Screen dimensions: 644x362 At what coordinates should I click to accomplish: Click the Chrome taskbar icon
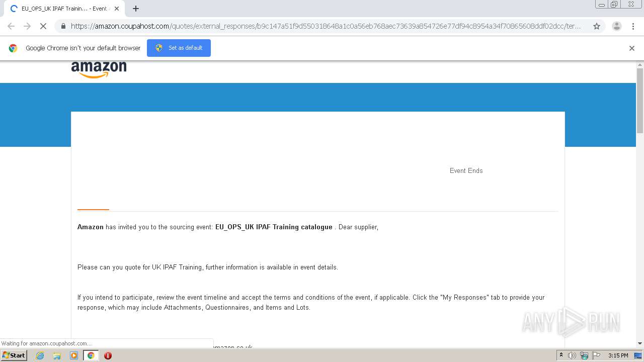[x=91, y=355]
